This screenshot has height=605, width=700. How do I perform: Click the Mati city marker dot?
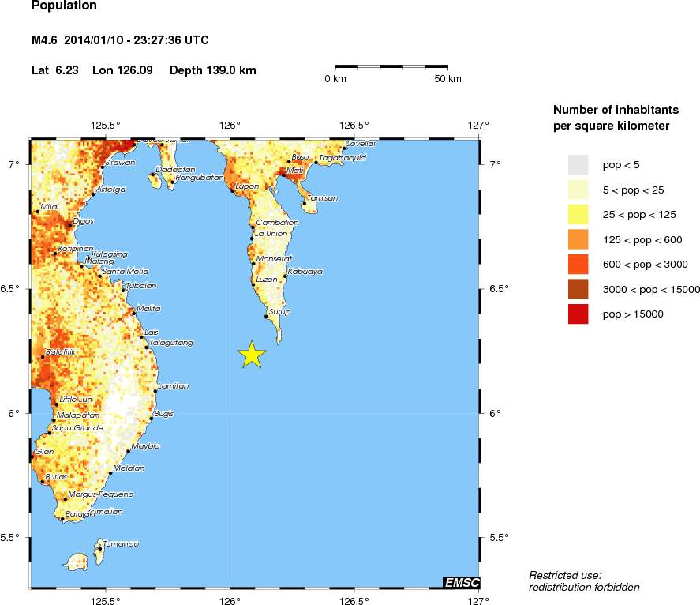pos(283,175)
